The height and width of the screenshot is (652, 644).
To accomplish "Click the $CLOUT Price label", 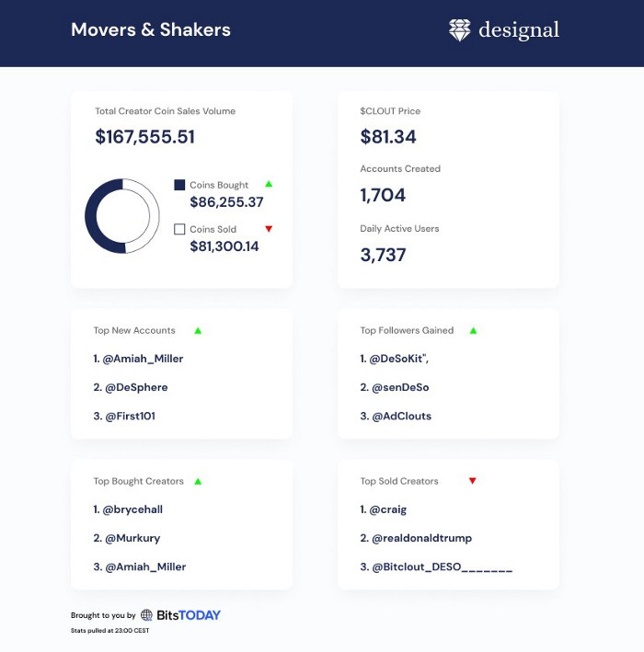I will pos(390,111).
